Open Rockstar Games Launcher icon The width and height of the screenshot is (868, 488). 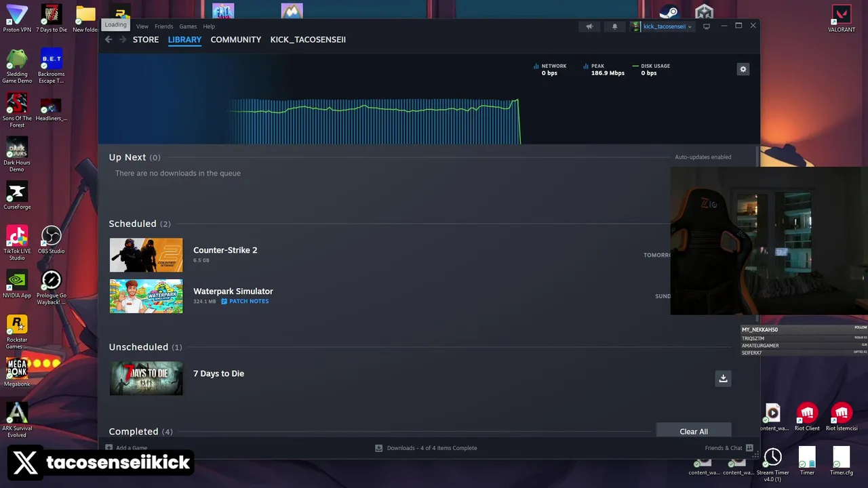(17, 331)
